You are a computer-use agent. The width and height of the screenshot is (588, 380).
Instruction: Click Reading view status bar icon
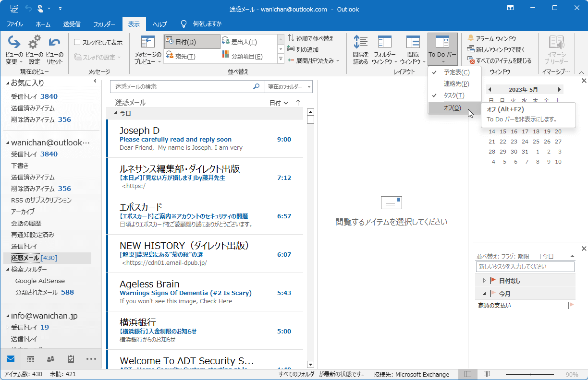tap(487, 374)
